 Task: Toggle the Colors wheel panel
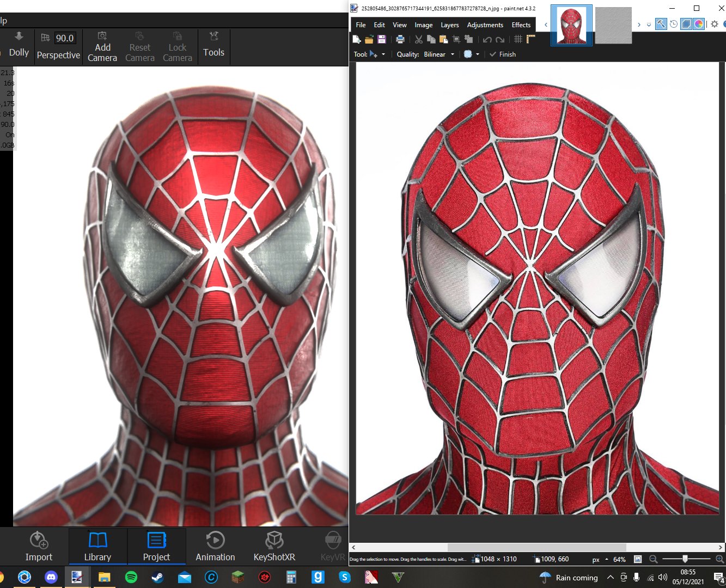pos(698,24)
